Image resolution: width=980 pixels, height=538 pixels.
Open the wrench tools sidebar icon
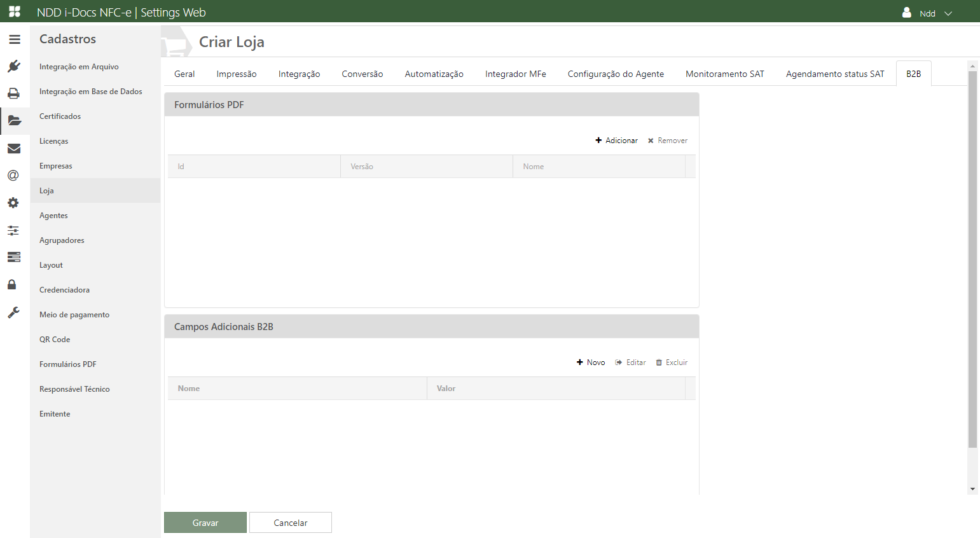pos(13,312)
